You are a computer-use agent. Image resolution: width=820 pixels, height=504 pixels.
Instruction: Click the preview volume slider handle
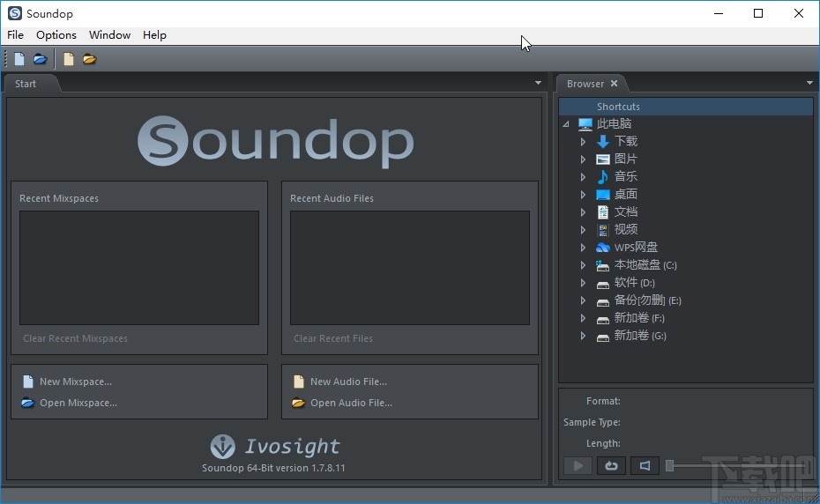pyautogui.click(x=669, y=465)
